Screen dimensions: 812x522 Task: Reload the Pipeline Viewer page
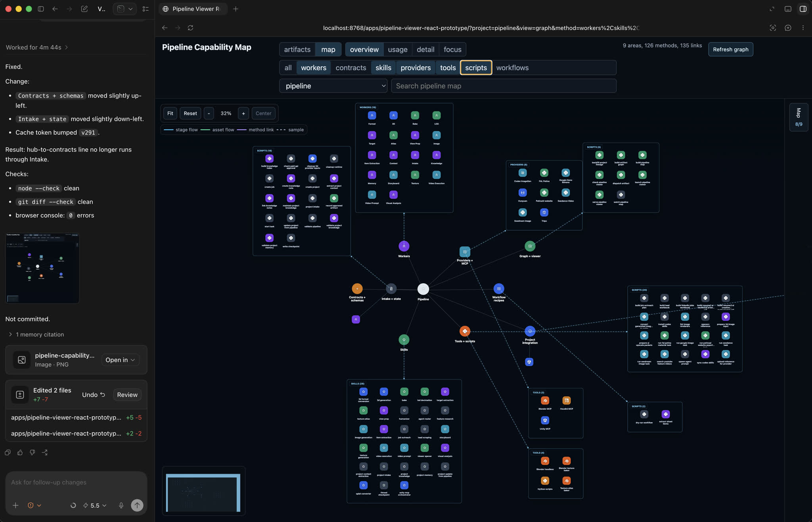pyautogui.click(x=190, y=28)
